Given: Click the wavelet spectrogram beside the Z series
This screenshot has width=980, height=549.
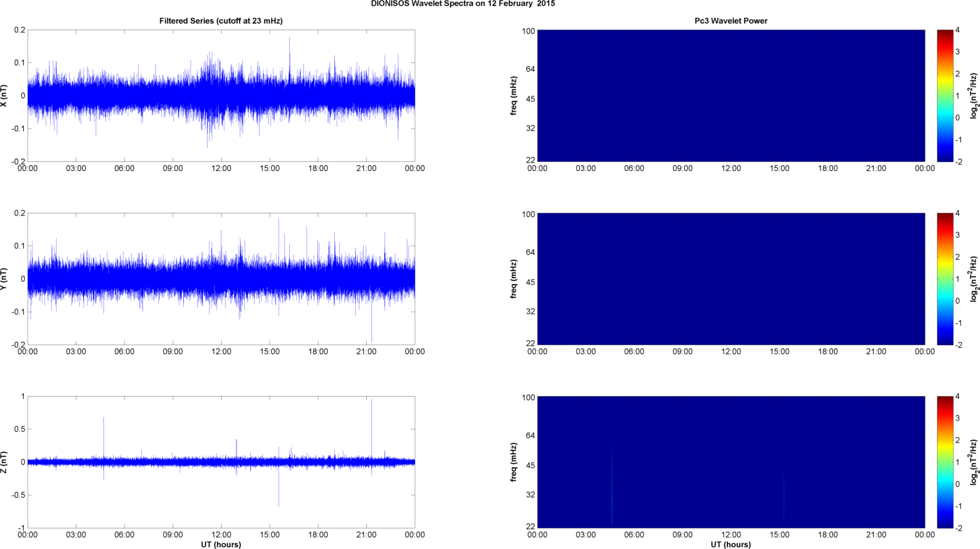Looking at the screenshot, I should tap(731, 462).
